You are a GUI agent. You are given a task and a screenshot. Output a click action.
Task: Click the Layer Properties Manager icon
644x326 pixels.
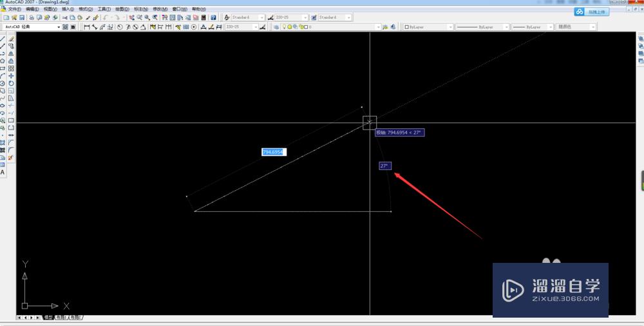point(276,26)
